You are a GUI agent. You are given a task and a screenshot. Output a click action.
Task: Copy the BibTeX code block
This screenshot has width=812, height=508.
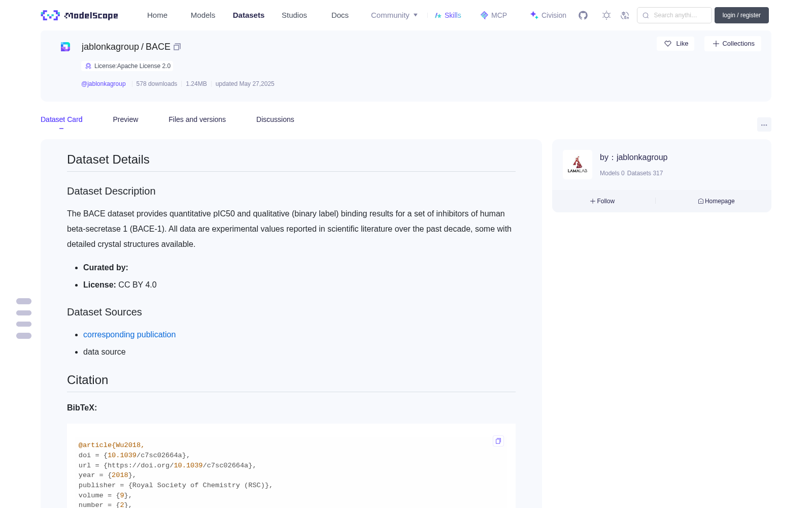point(498,441)
